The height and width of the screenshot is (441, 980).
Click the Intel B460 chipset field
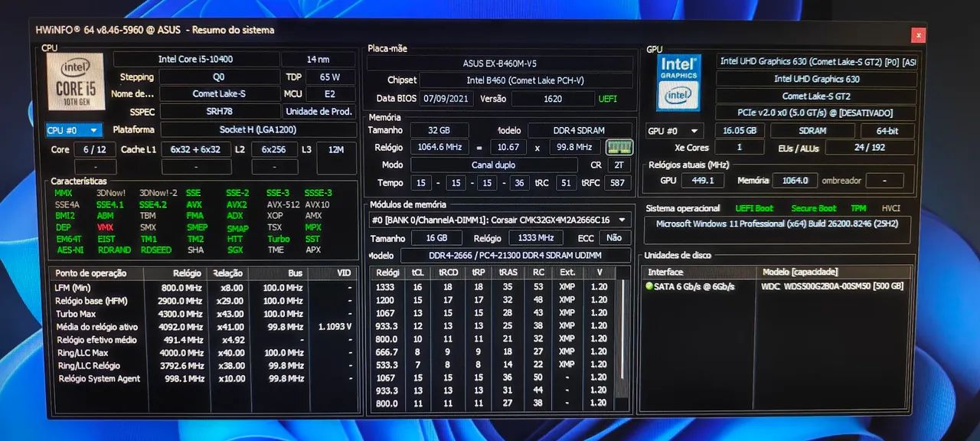click(x=526, y=80)
